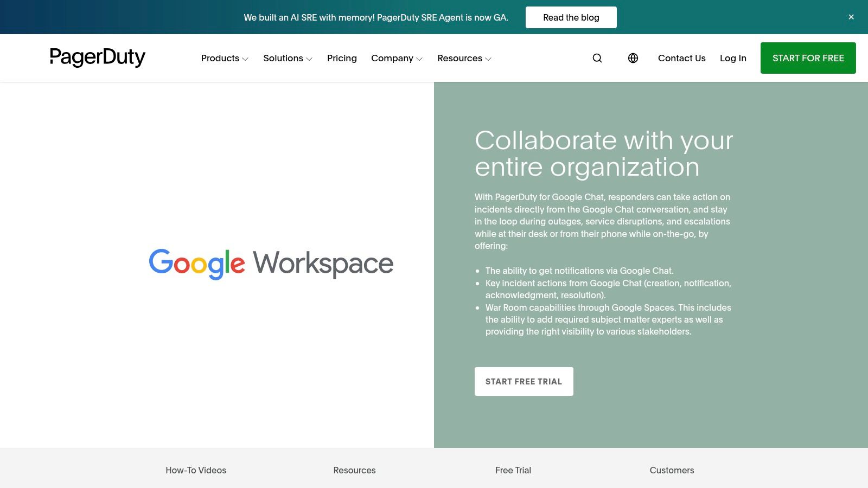Open the How-To Videos section
The height and width of the screenshot is (488, 868).
point(196,470)
